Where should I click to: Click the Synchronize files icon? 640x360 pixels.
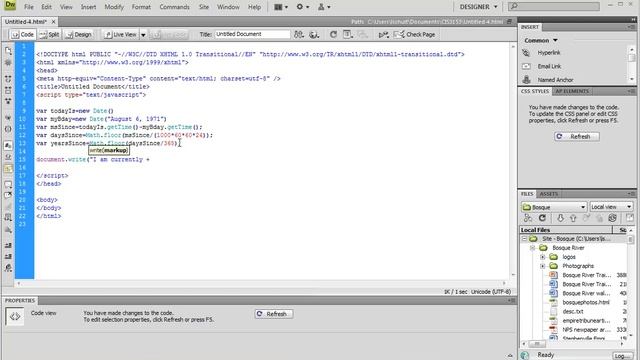[x=612, y=218]
